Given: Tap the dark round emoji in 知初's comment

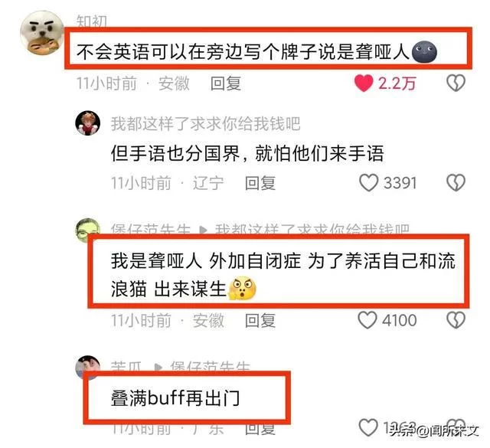Looking at the screenshot, I should tap(424, 52).
